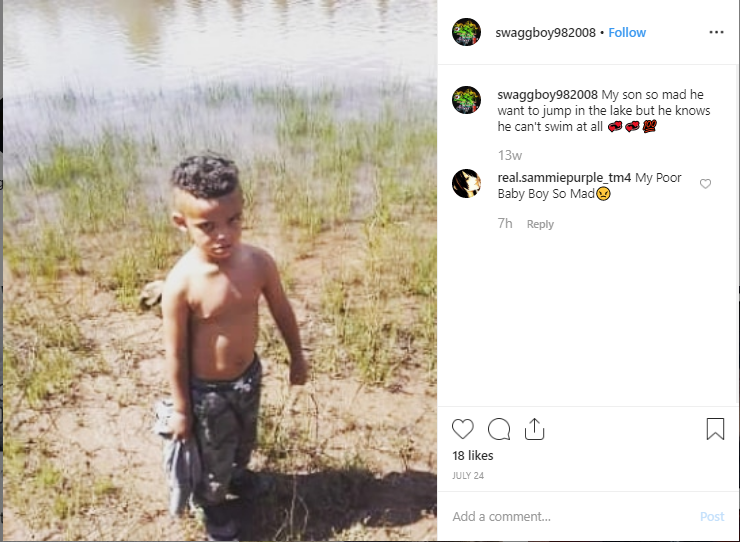
Task: Save post with the bookmark icon
Action: [x=715, y=429]
